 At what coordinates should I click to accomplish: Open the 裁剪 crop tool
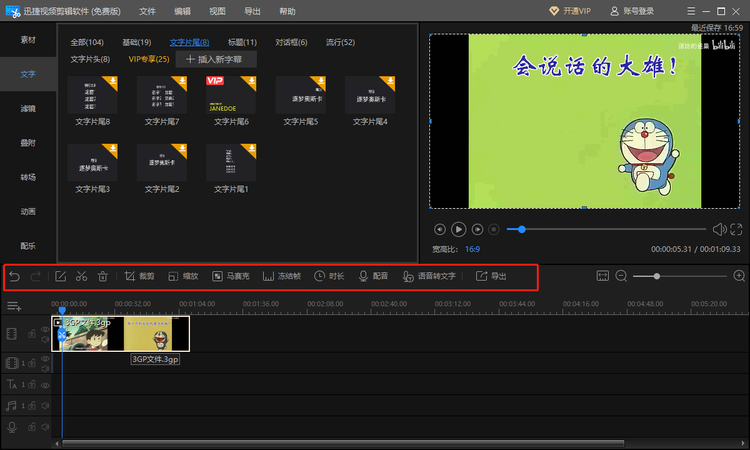tap(139, 276)
